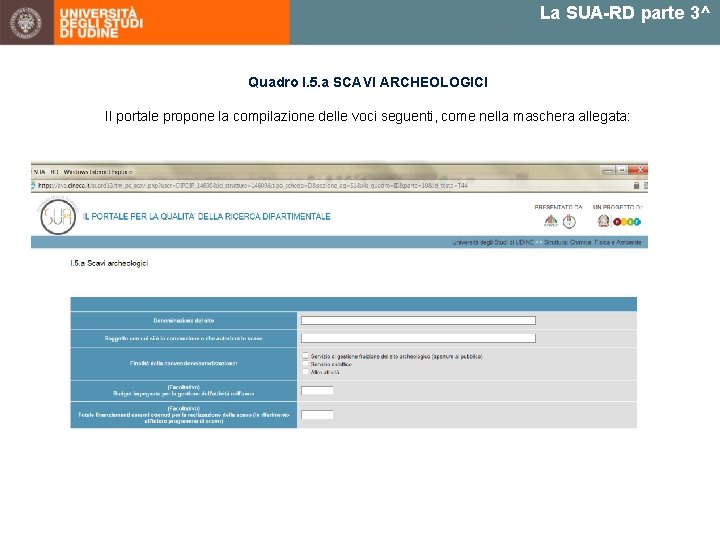Screen dimensions: 720x540
Task: Tick the 'Altre attività' checkbox
Action: (x=305, y=372)
